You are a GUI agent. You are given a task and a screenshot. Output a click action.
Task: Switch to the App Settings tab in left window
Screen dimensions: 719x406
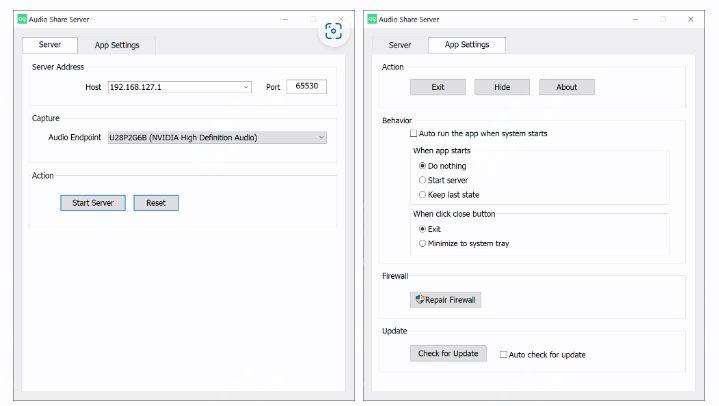tap(117, 45)
